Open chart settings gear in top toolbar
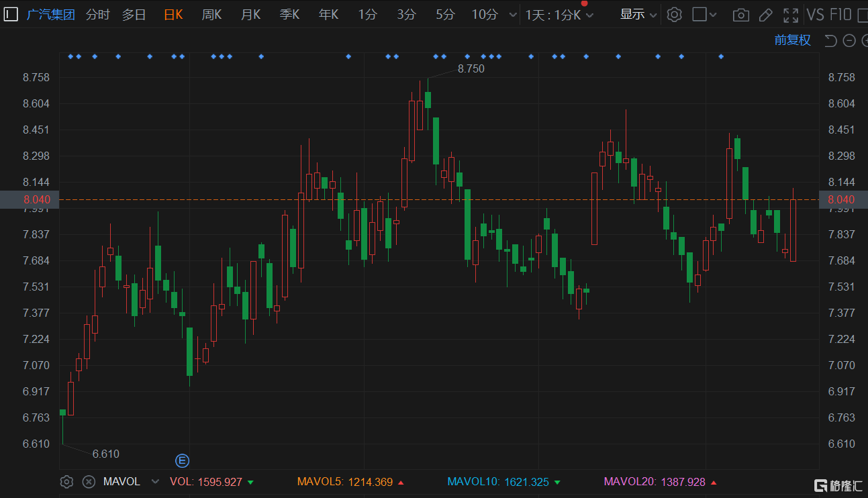This screenshot has width=868, height=498. [675, 15]
